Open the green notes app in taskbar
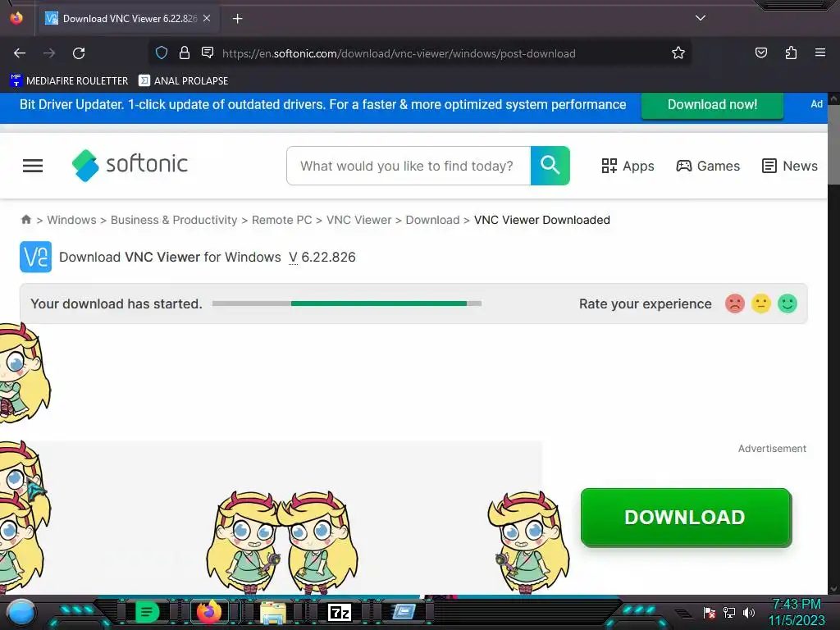Viewport: 840px width, 630px height. [x=148, y=612]
